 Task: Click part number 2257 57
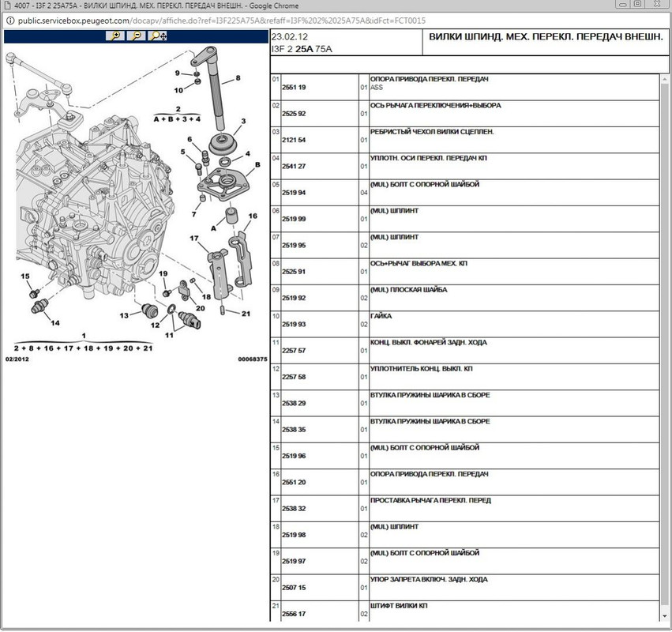pyautogui.click(x=294, y=351)
